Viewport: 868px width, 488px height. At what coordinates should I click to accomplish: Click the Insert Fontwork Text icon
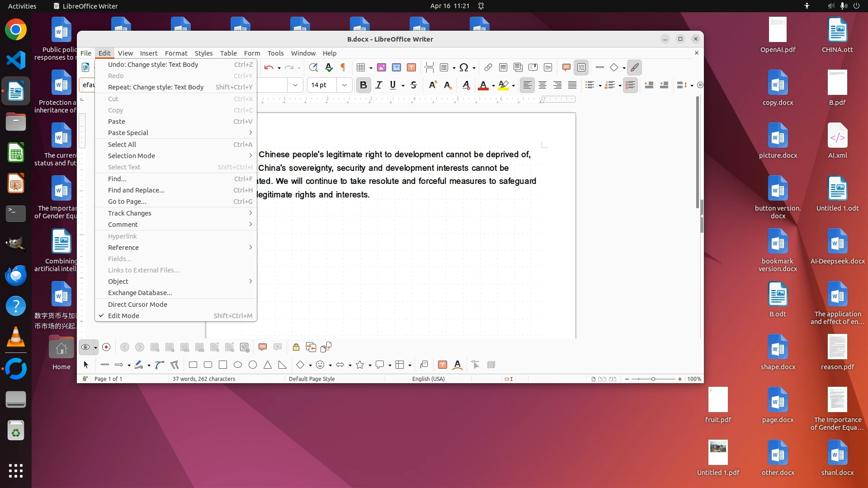(x=458, y=365)
